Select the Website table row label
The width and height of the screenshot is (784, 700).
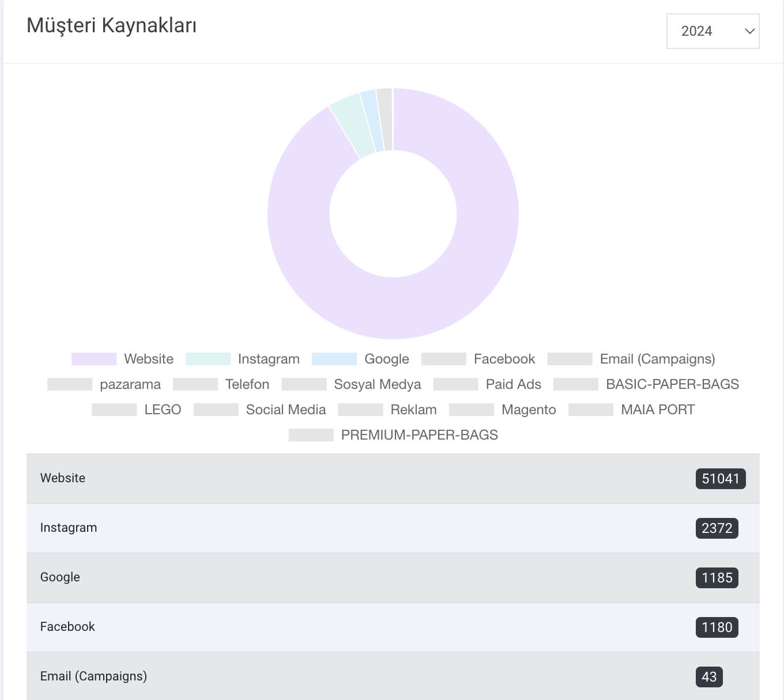click(63, 478)
